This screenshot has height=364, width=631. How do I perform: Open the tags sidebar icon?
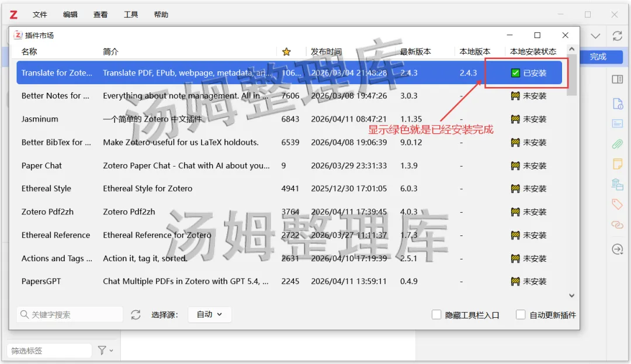pos(618,204)
